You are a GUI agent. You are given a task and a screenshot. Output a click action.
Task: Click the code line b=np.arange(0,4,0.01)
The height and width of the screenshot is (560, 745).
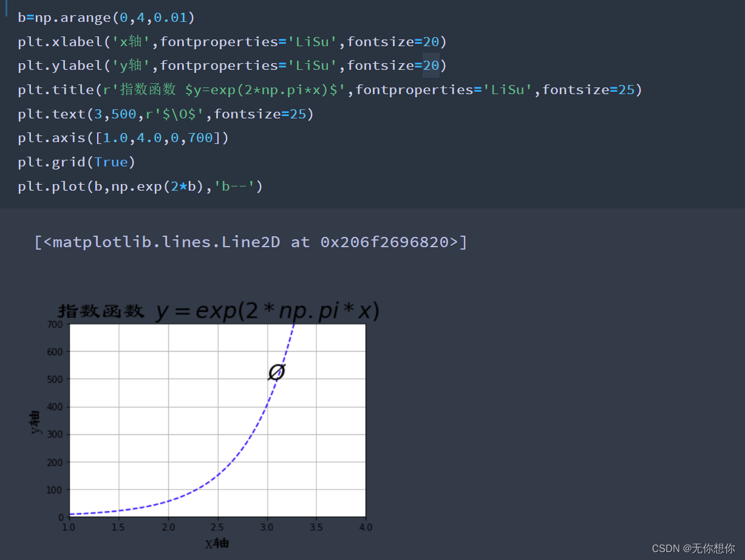coord(106,18)
